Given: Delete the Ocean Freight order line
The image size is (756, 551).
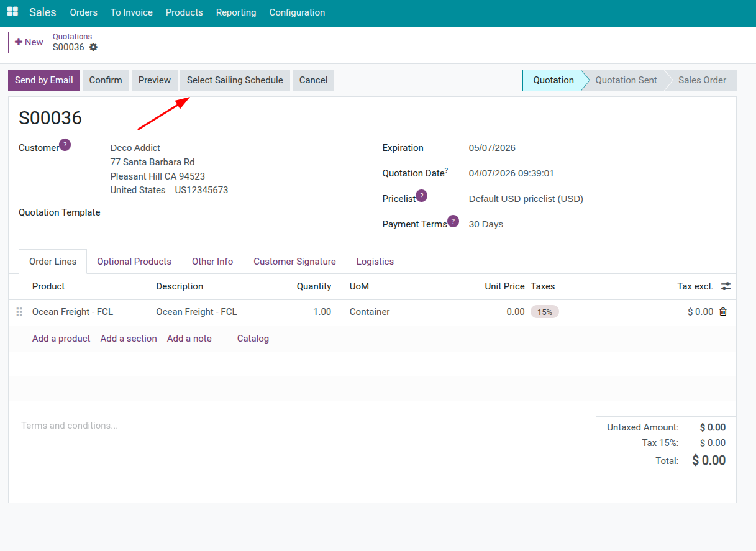Looking at the screenshot, I should (x=723, y=312).
